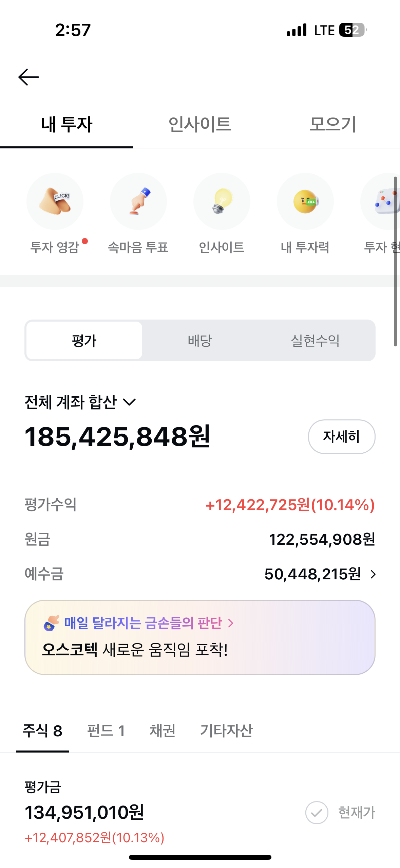
Task: Switch the segmented control to 배당
Action: pos(200,341)
